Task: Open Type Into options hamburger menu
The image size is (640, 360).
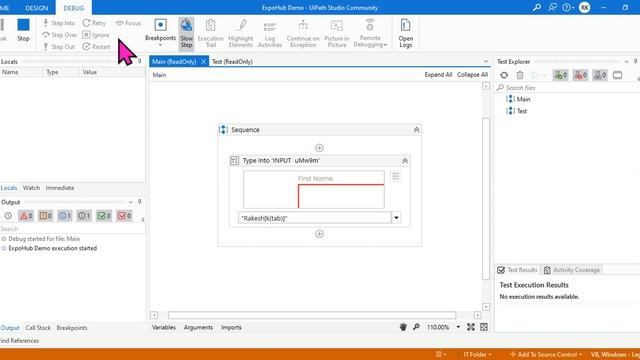Action: tap(396, 176)
